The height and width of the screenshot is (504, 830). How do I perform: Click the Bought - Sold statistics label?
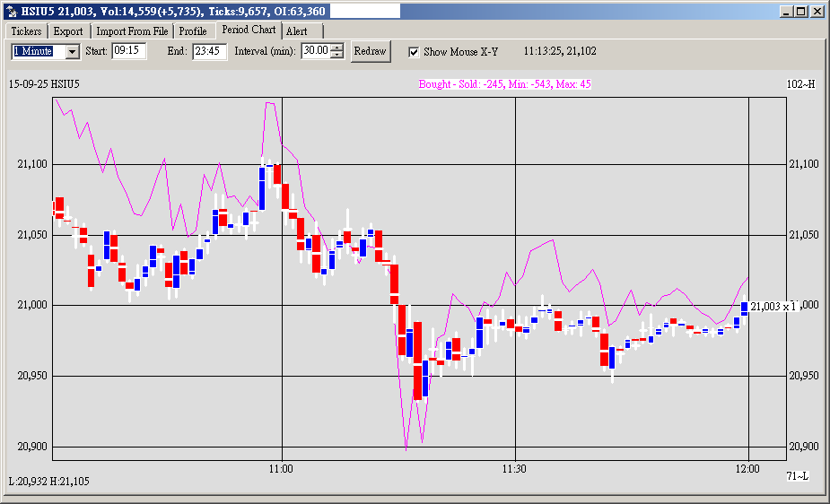[504, 84]
